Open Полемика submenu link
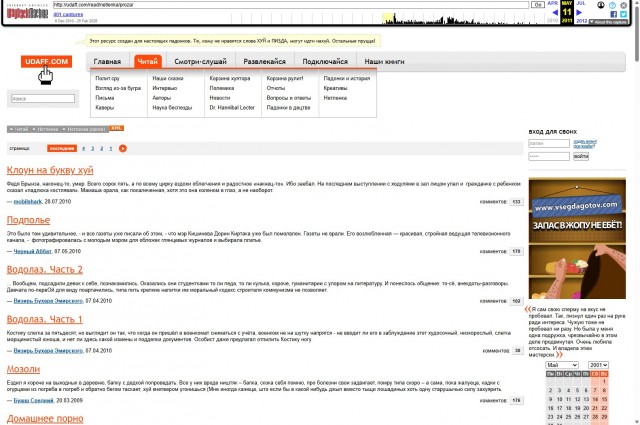 222,88
